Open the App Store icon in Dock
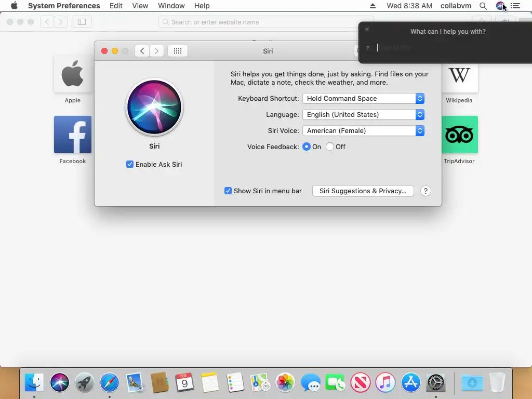Image resolution: width=532 pixels, height=399 pixels. point(411,382)
